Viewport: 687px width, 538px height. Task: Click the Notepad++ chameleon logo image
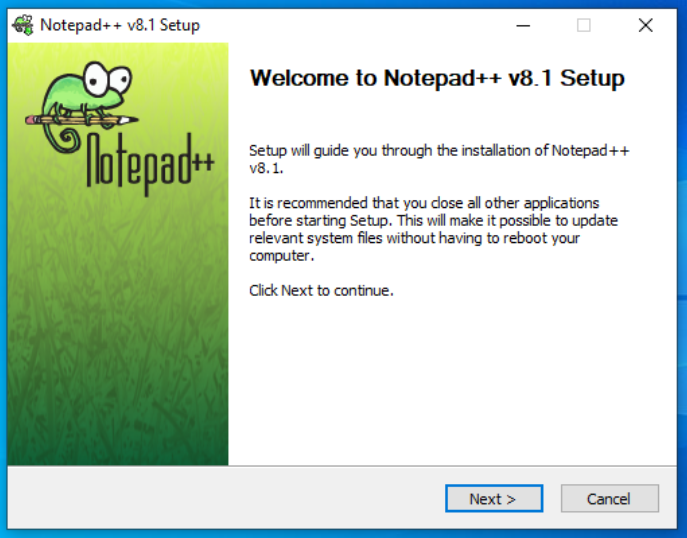[119, 128]
